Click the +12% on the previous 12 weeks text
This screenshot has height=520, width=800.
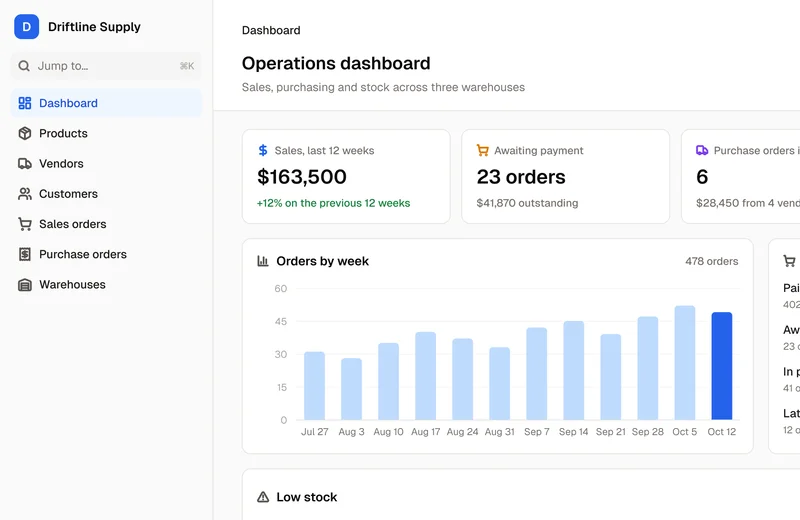click(x=333, y=203)
